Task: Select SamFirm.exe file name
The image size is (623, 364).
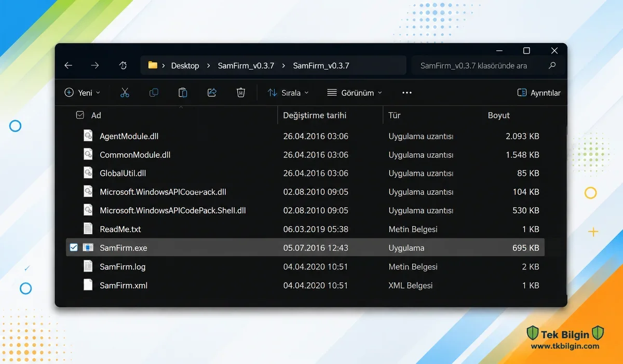Action: pos(124,248)
